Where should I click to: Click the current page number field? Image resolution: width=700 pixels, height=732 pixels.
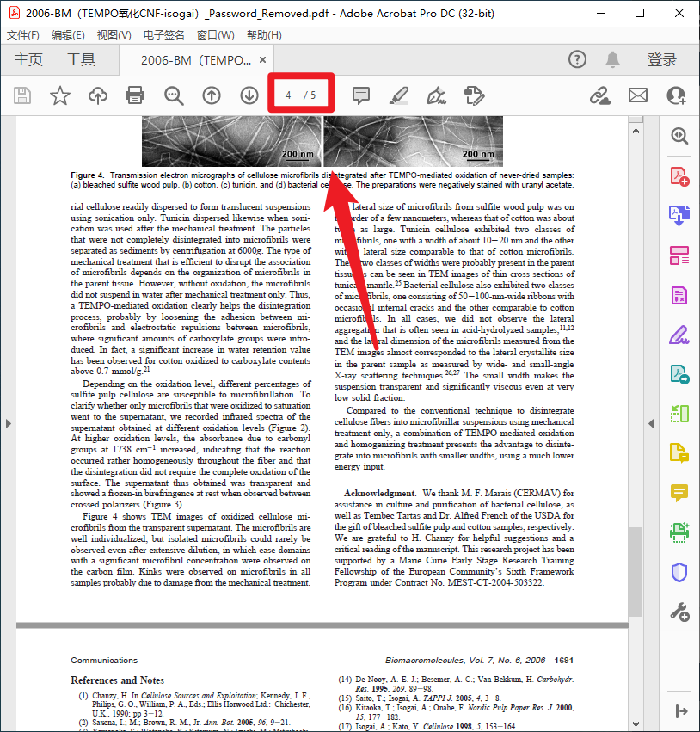pos(288,95)
